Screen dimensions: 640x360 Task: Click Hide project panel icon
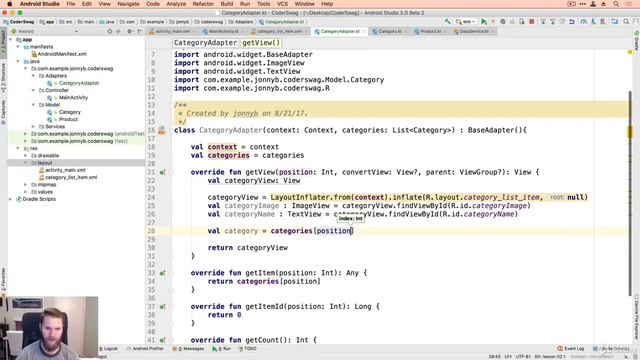click(140, 31)
